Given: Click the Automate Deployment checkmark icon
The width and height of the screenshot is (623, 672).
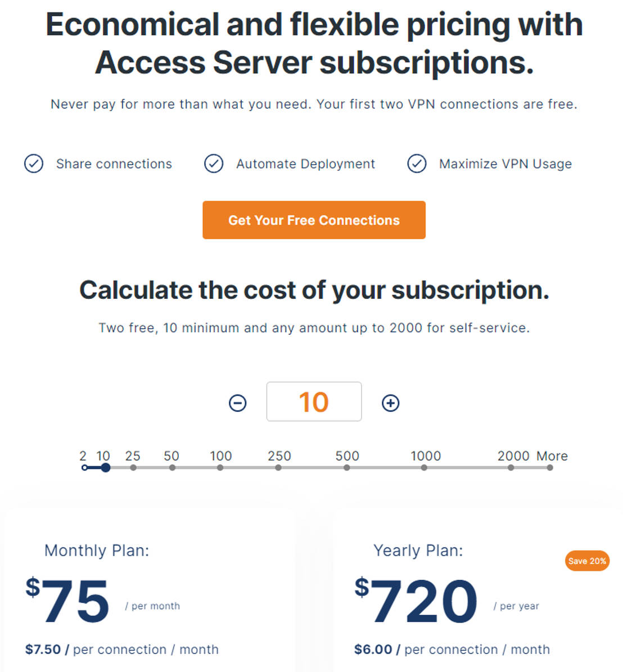Looking at the screenshot, I should click(214, 164).
